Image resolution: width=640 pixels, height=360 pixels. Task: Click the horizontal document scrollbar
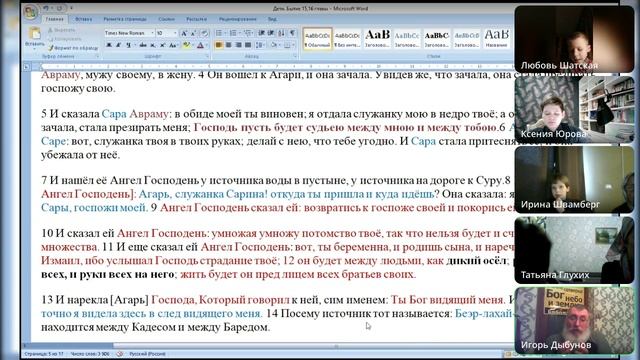click(269, 346)
